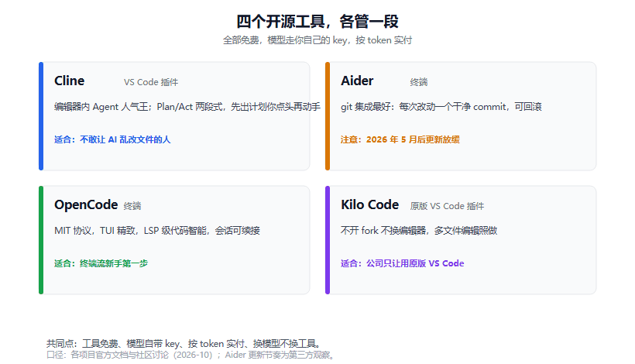Click the heading 四个开源工具，各管一段
The width and height of the screenshot is (635, 364).
pos(317,22)
